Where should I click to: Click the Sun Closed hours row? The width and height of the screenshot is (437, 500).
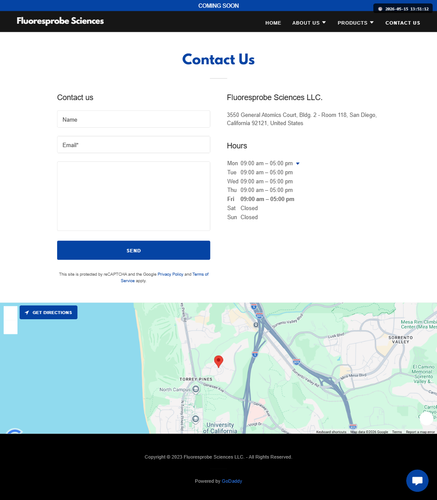(x=242, y=217)
